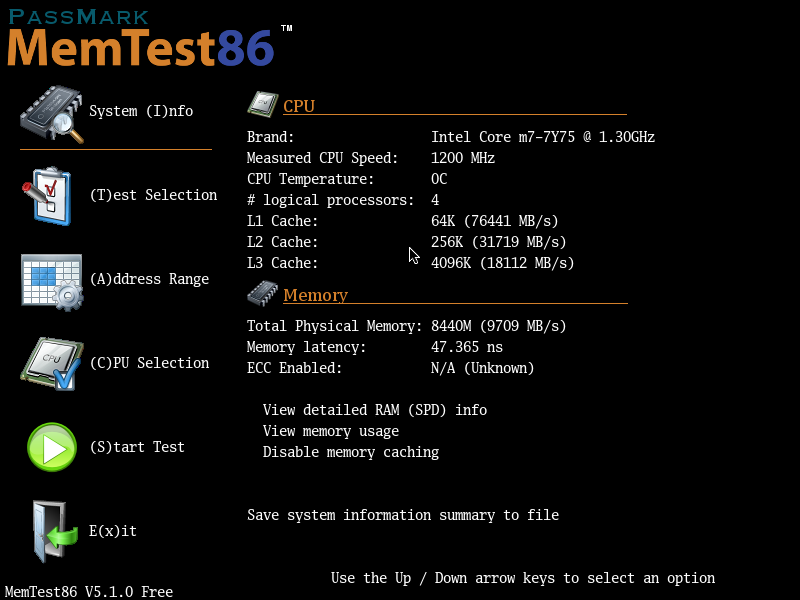Screen dimensions: 800x600
Task: Select View memory usage option
Action: click(331, 431)
